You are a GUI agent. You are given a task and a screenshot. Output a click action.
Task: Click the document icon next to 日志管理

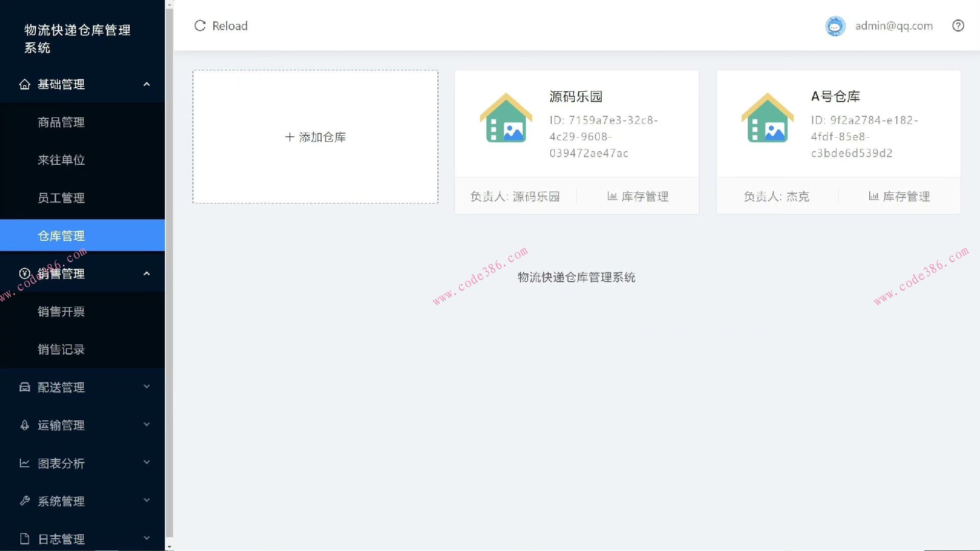(x=25, y=538)
